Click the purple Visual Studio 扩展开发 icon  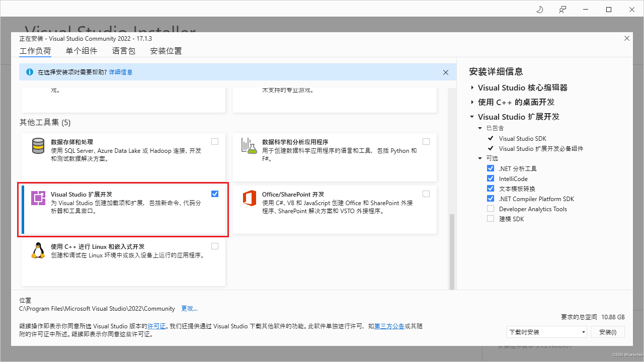38,198
